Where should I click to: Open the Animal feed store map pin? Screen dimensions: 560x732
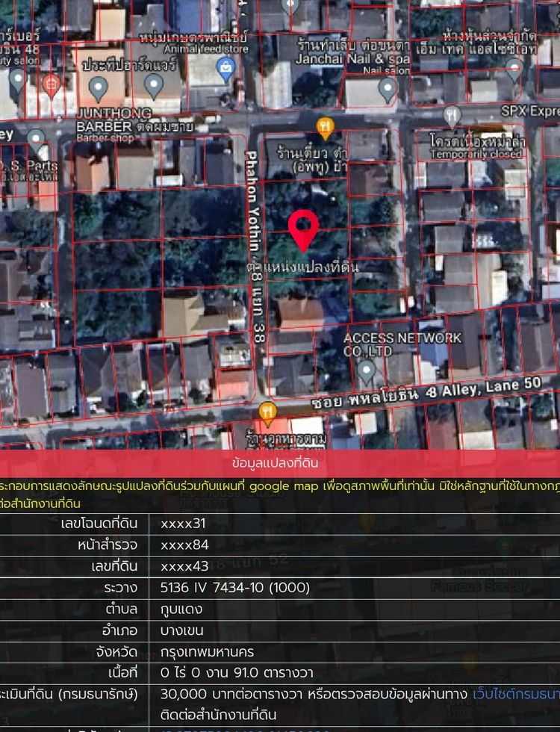[154, 86]
